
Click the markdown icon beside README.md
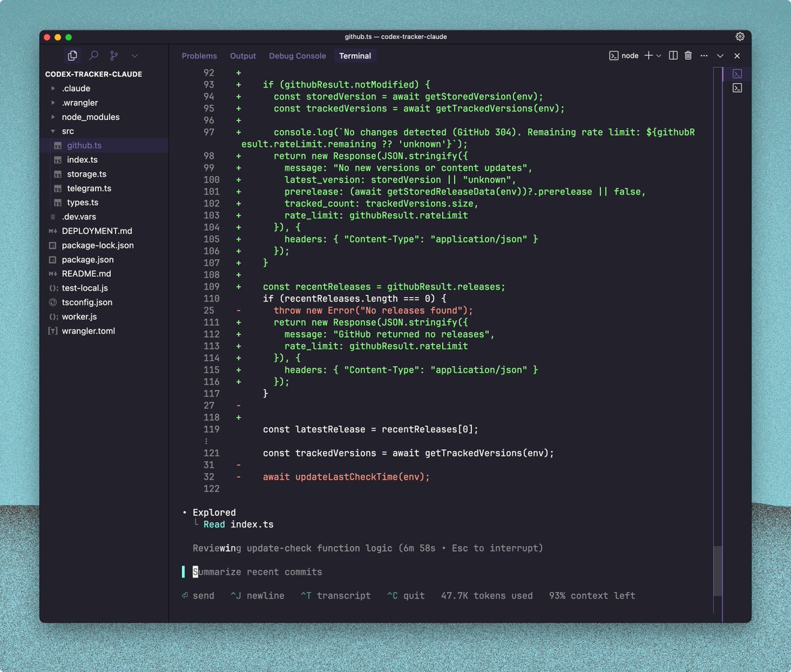53,274
